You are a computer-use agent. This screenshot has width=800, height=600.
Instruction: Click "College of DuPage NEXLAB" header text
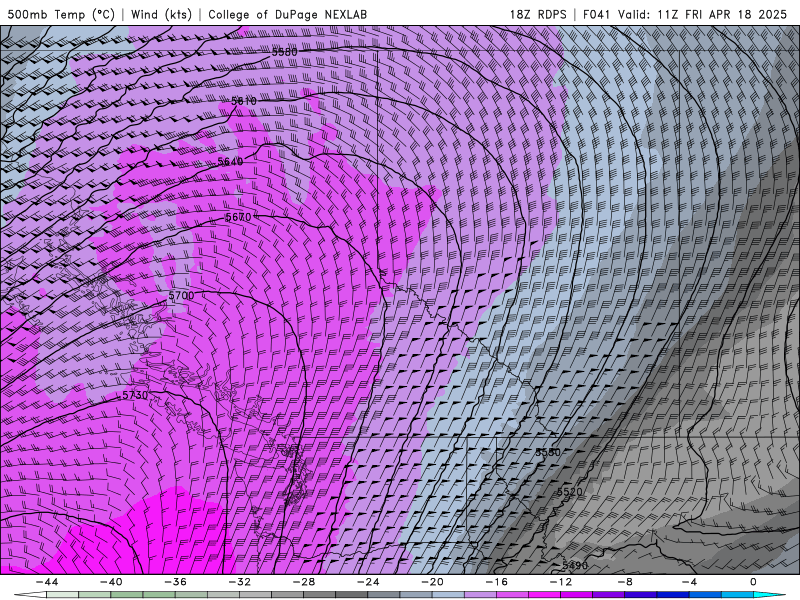click(x=287, y=14)
